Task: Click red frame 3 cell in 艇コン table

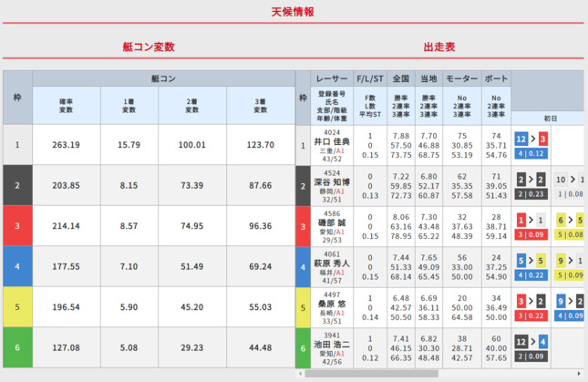Action: [16, 225]
